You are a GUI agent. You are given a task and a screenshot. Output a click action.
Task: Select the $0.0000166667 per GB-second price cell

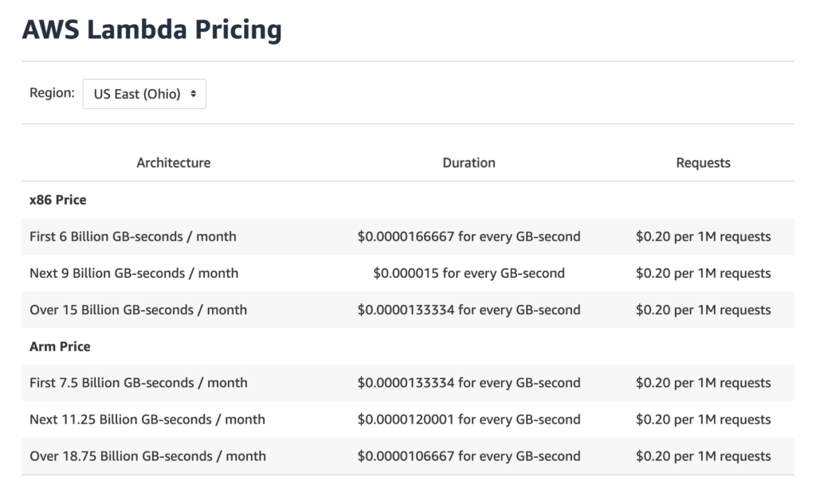pos(469,236)
